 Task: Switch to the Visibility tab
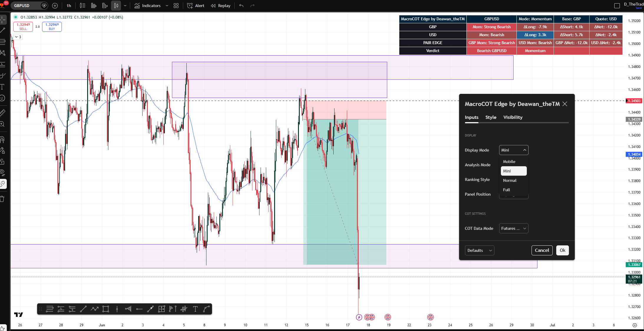click(x=513, y=117)
